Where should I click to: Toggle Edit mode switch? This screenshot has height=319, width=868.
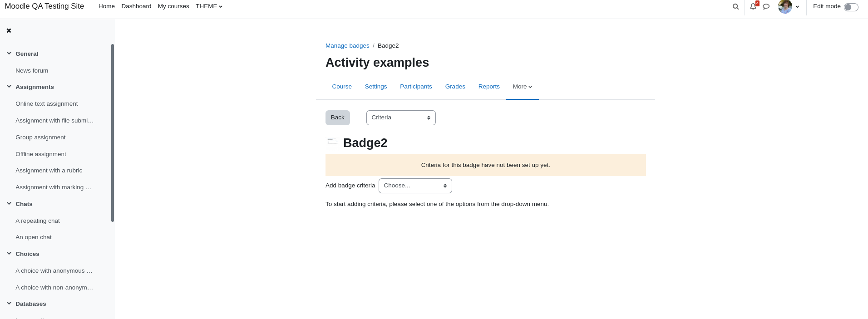click(x=851, y=7)
